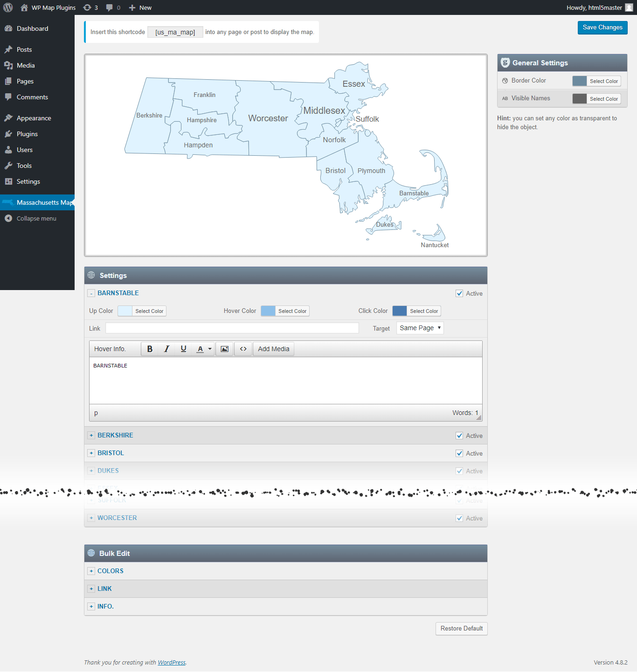
Task: Toggle italic in Hover Info editor
Action: 166,349
